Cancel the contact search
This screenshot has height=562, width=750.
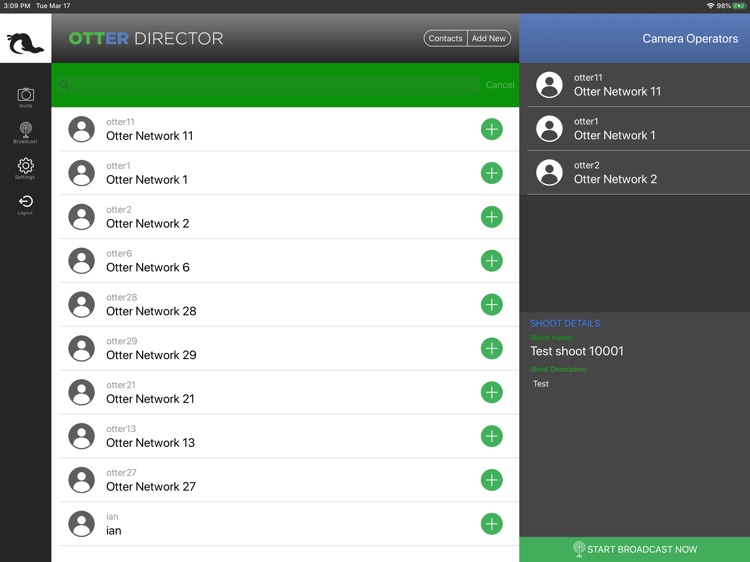(500, 85)
